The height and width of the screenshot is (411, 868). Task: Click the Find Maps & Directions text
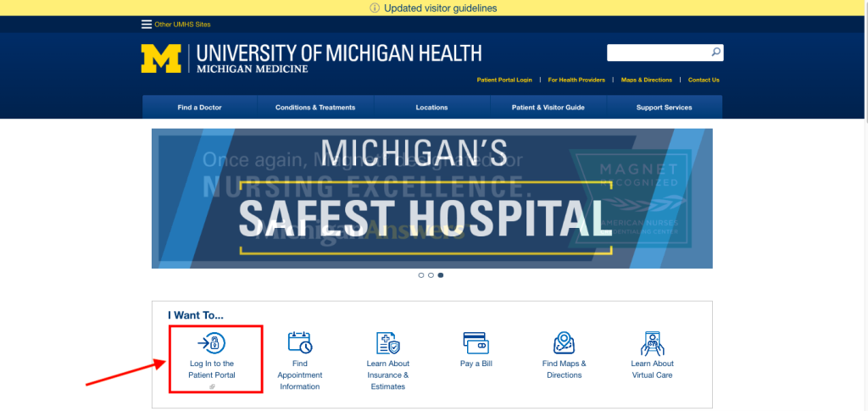[x=564, y=369]
